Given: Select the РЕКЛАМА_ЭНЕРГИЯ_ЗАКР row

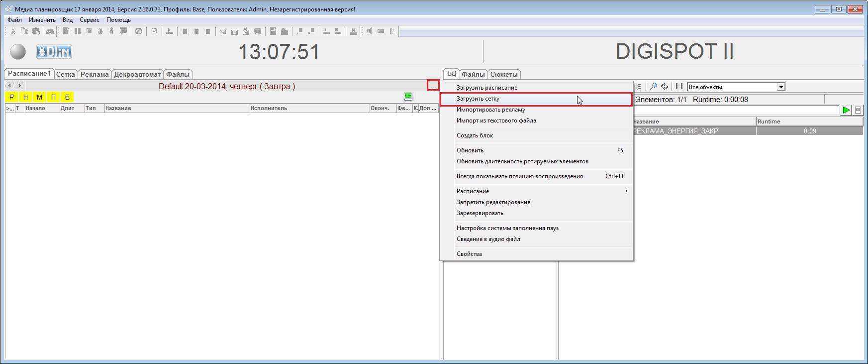Looking at the screenshot, I should tap(748, 131).
